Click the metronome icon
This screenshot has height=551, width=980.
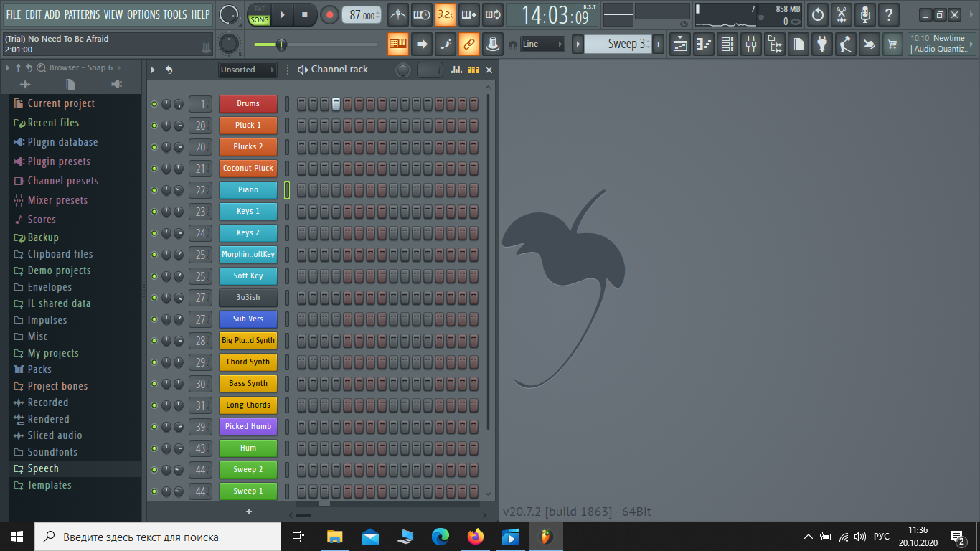click(398, 14)
